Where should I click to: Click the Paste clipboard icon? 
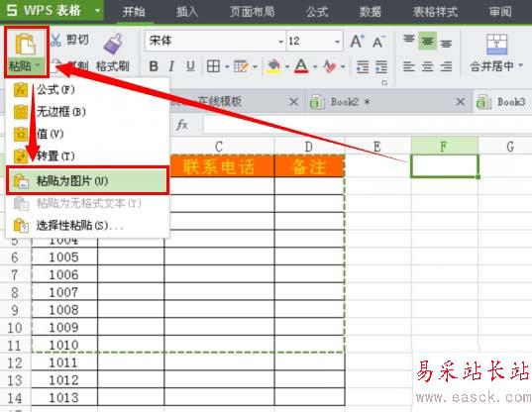pos(26,45)
